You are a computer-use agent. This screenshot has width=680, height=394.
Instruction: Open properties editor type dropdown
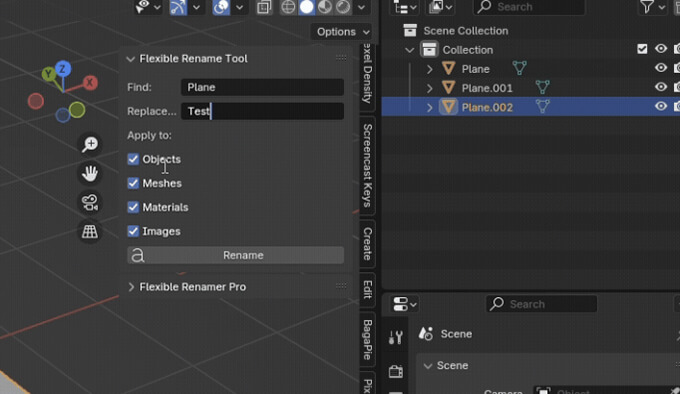[x=405, y=304]
